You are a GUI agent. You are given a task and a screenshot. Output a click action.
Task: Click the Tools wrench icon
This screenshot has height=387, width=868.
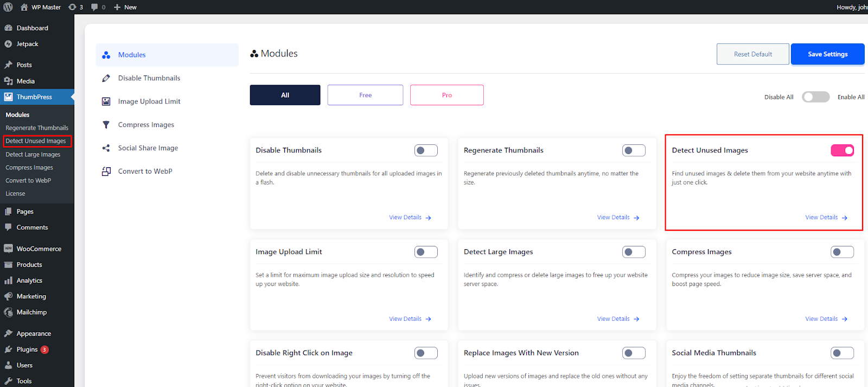8,381
